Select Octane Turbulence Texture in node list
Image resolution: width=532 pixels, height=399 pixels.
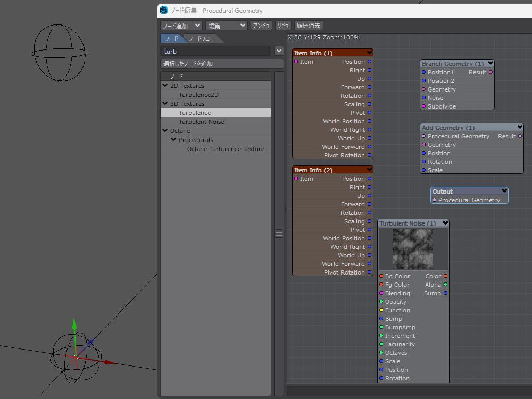(x=226, y=149)
